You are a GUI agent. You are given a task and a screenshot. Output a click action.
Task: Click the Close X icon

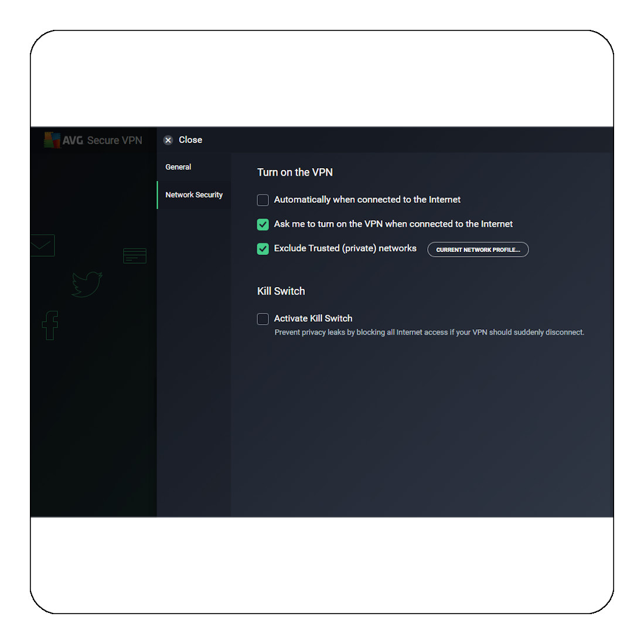tap(168, 140)
